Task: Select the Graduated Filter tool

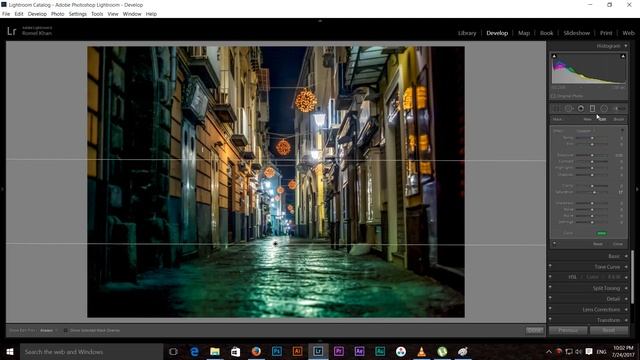Action: point(592,109)
